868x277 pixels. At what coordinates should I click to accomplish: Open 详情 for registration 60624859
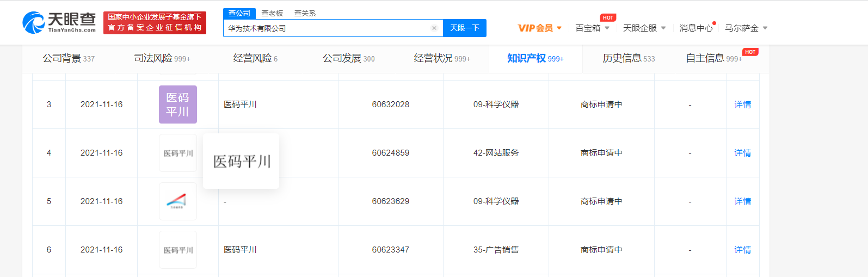(742, 153)
